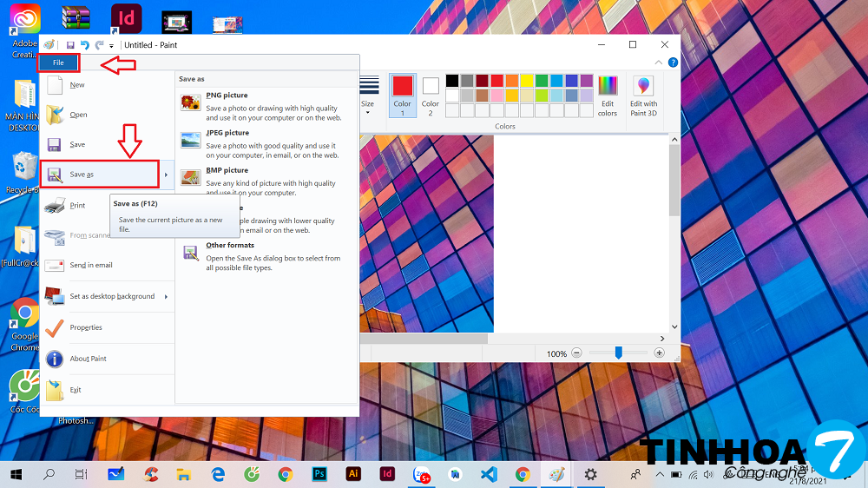Click Exit to close Paint
This screenshot has width=868, height=488.
(x=76, y=390)
